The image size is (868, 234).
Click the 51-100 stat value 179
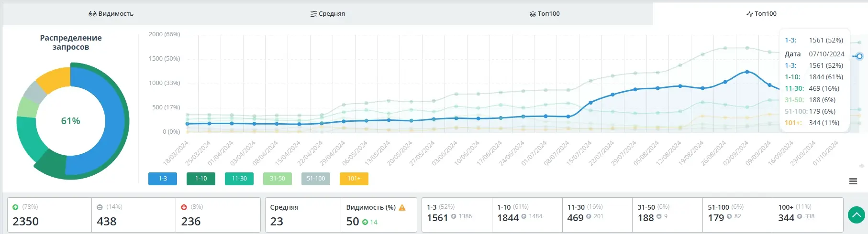coord(716,218)
